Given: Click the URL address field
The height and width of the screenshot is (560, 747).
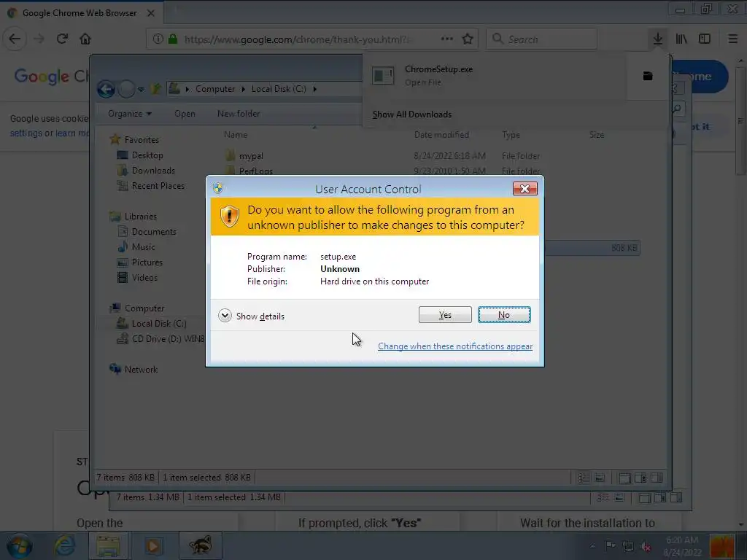Looking at the screenshot, I should pyautogui.click(x=296, y=39).
